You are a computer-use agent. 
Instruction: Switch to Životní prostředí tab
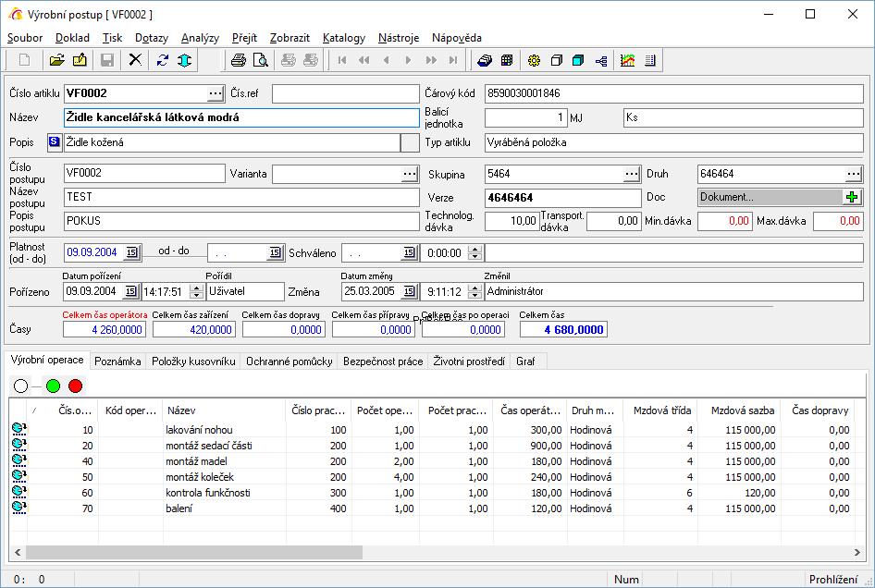(x=469, y=361)
